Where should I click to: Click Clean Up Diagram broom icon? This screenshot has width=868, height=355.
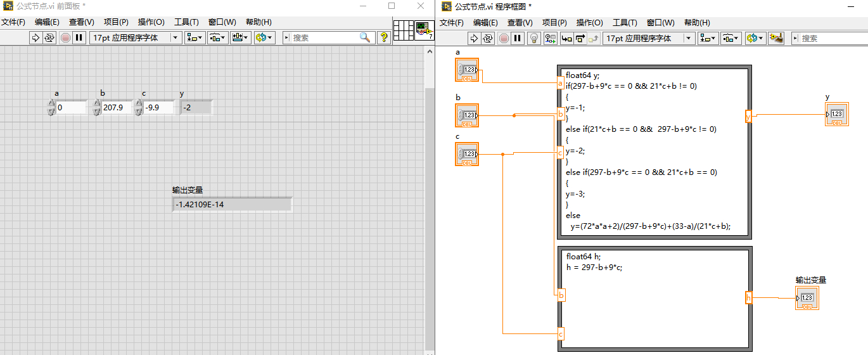776,39
